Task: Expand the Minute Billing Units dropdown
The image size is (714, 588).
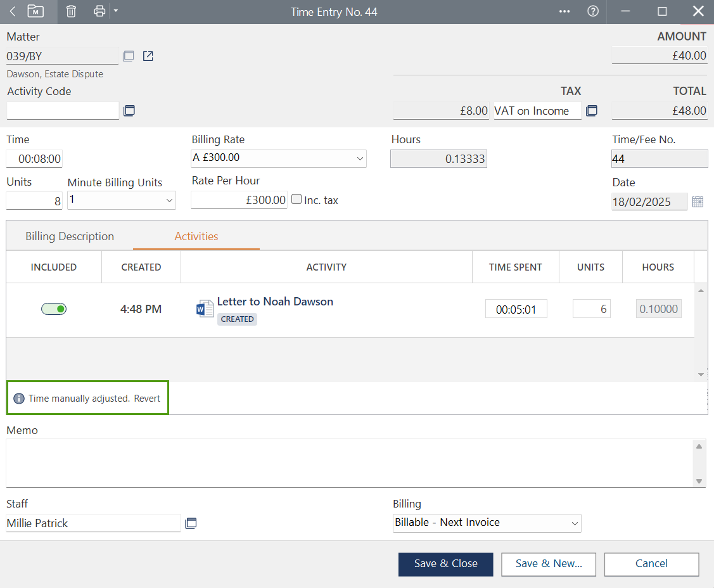Action: [x=169, y=200]
